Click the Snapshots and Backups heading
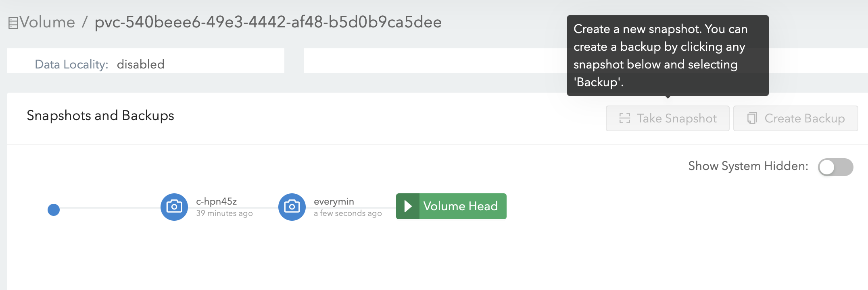868x290 pixels. [100, 116]
